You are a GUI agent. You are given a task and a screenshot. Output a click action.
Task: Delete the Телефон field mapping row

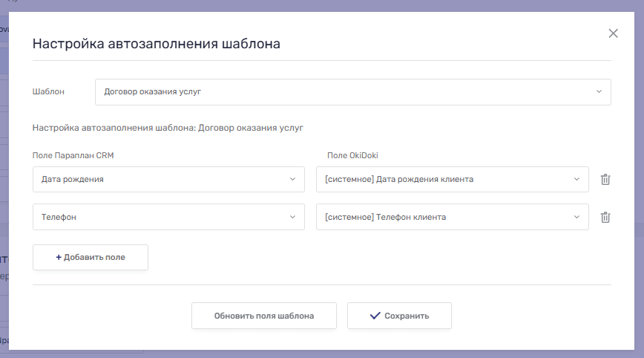605,217
